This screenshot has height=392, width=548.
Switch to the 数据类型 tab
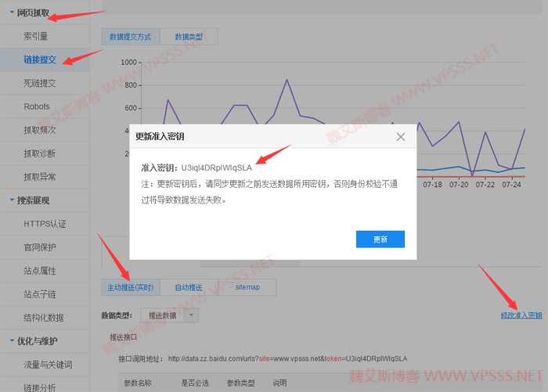189,37
